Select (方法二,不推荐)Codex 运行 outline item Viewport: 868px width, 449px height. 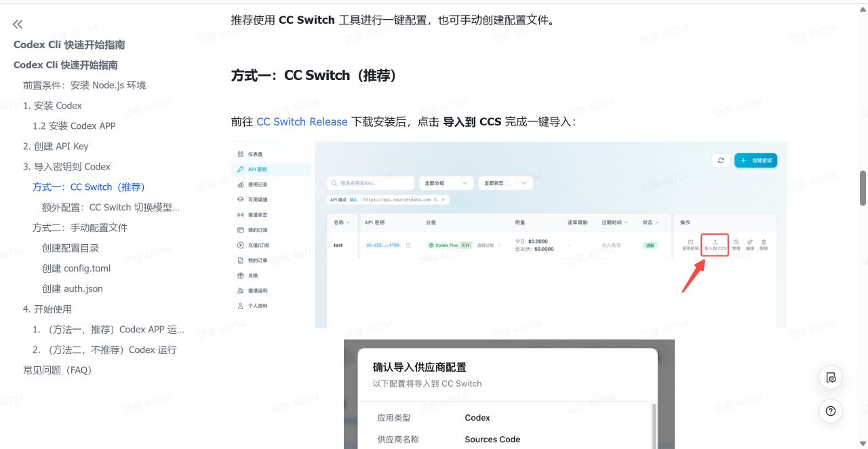[x=104, y=350]
